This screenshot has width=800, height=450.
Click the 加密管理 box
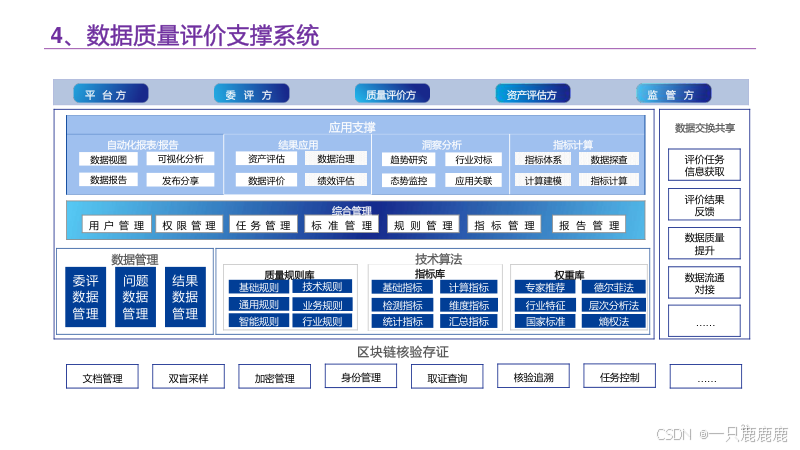pyautogui.click(x=274, y=377)
